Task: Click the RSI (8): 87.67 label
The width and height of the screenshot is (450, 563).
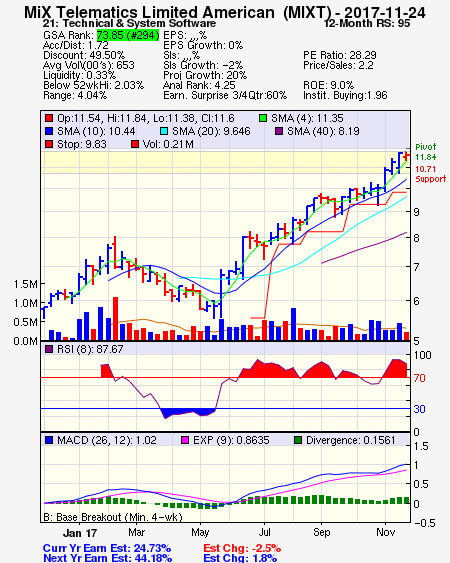Action: [90, 349]
